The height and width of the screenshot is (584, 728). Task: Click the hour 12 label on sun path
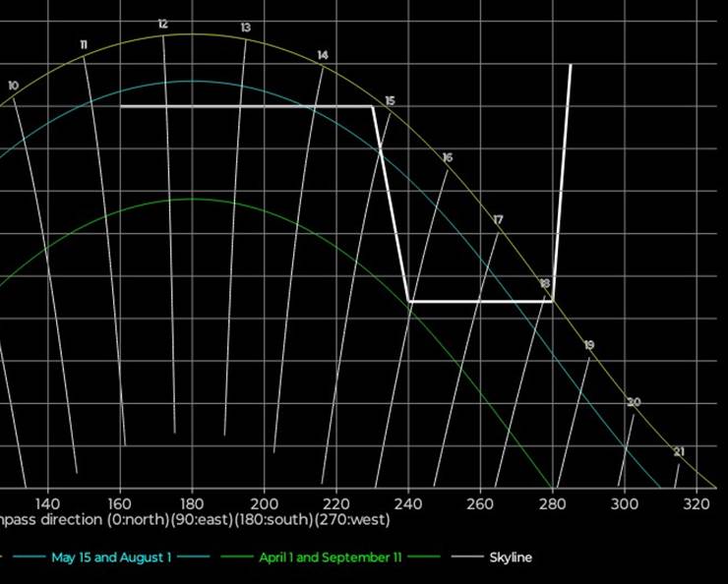pyautogui.click(x=162, y=25)
